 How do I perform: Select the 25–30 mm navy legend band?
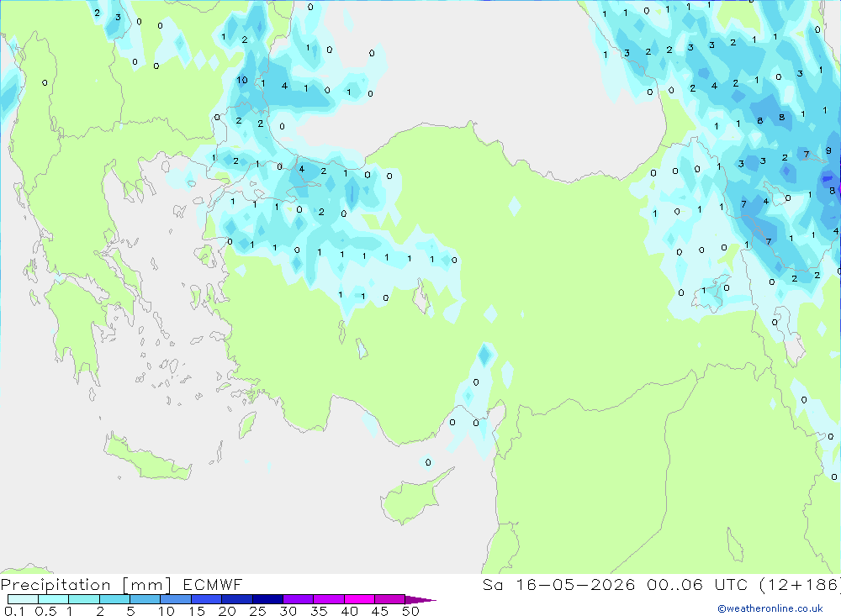pos(267,599)
